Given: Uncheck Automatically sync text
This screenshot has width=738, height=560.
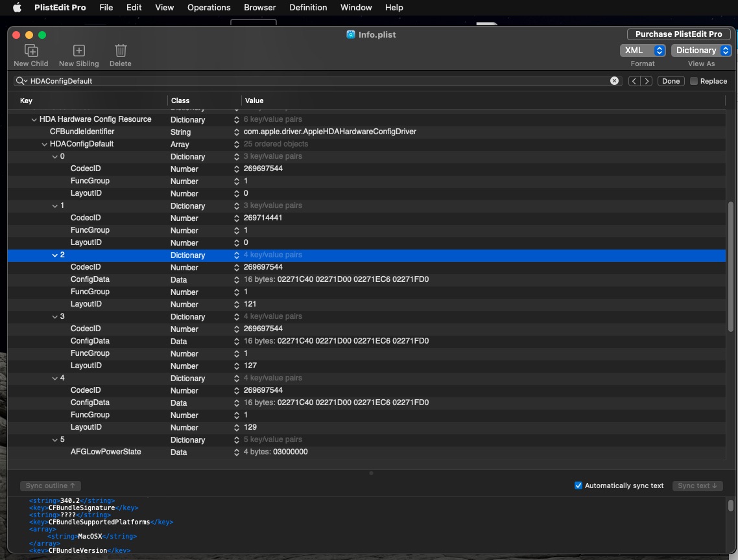Looking at the screenshot, I should click(578, 485).
